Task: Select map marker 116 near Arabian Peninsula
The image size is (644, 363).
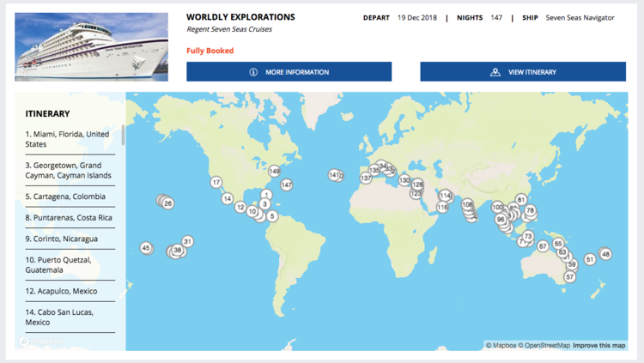Action: click(x=442, y=208)
